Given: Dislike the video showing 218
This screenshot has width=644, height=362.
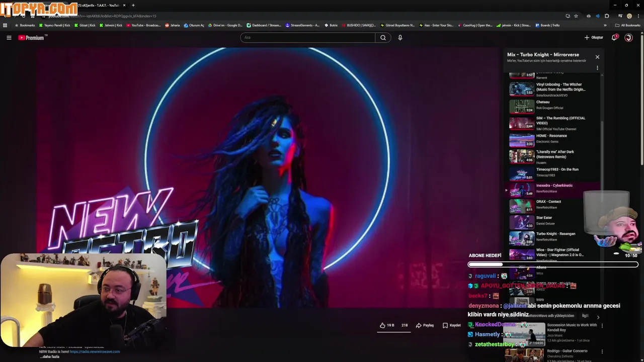Looking at the screenshot, I should pyautogui.click(x=405, y=325).
